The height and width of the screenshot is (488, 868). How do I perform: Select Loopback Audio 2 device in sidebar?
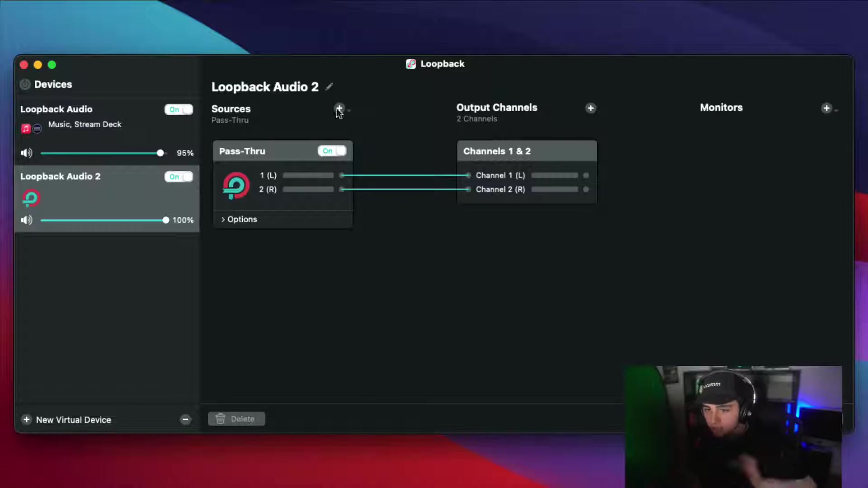click(x=107, y=199)
